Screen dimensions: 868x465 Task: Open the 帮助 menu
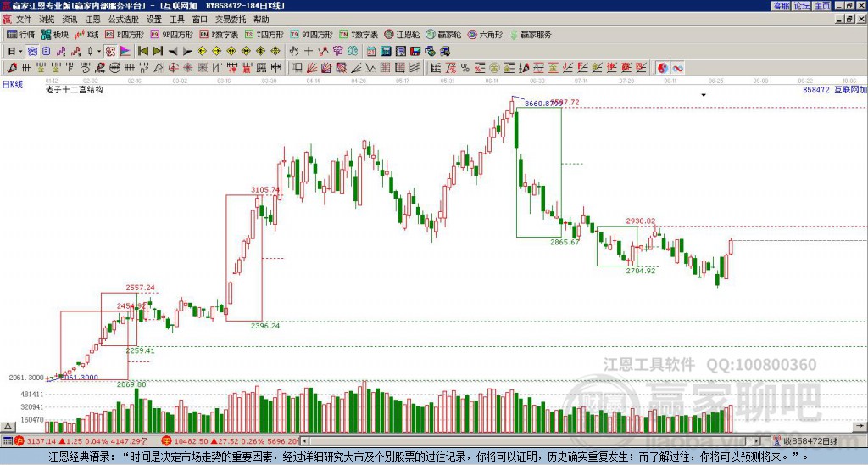tap(261, 20)
